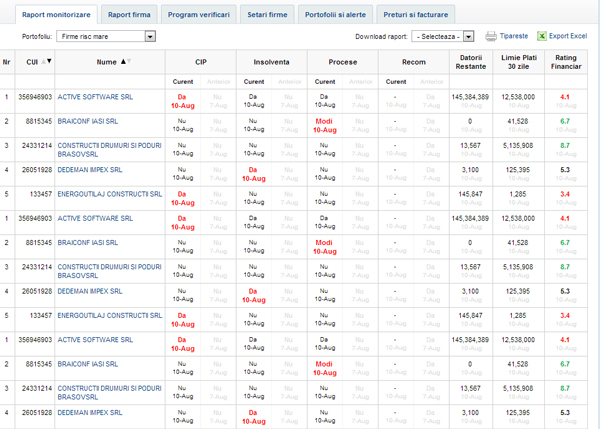Click CUI 133457 in first ENERGOUTILAJ row
600x429 pixels.
[41, 194]
